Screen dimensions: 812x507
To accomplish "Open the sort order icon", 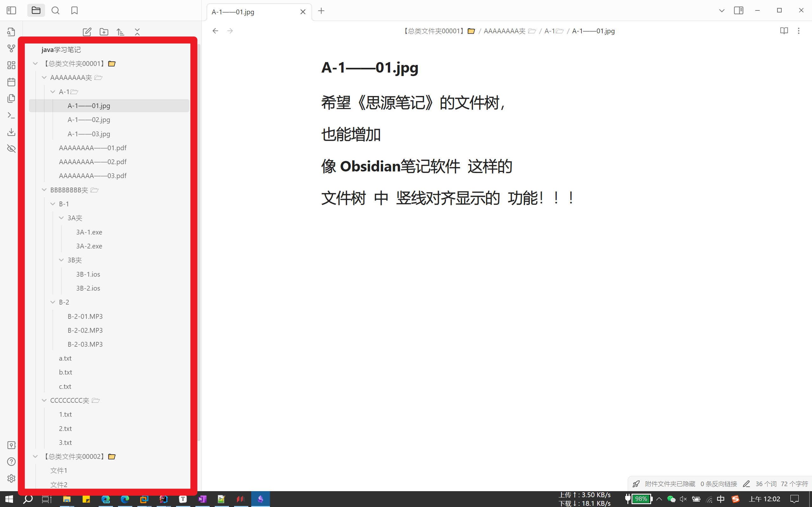I will pyautogui.click(x=121, y=32).
